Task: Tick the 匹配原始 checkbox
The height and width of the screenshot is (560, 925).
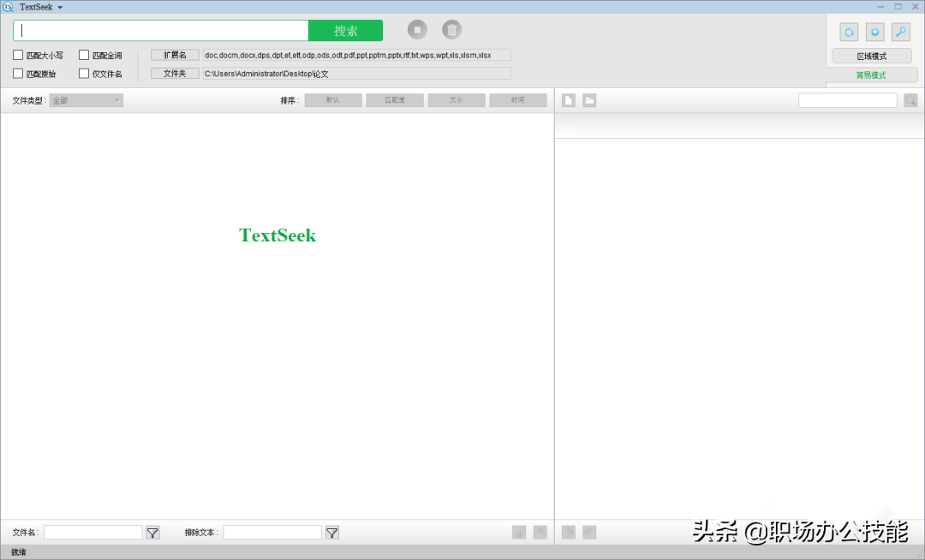Action: (18, 74)
